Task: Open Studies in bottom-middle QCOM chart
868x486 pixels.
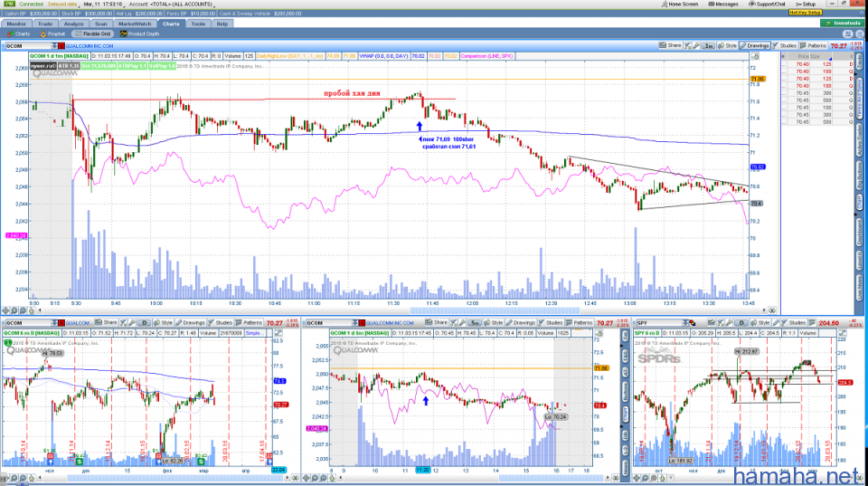Action: (x=551, y=322)
